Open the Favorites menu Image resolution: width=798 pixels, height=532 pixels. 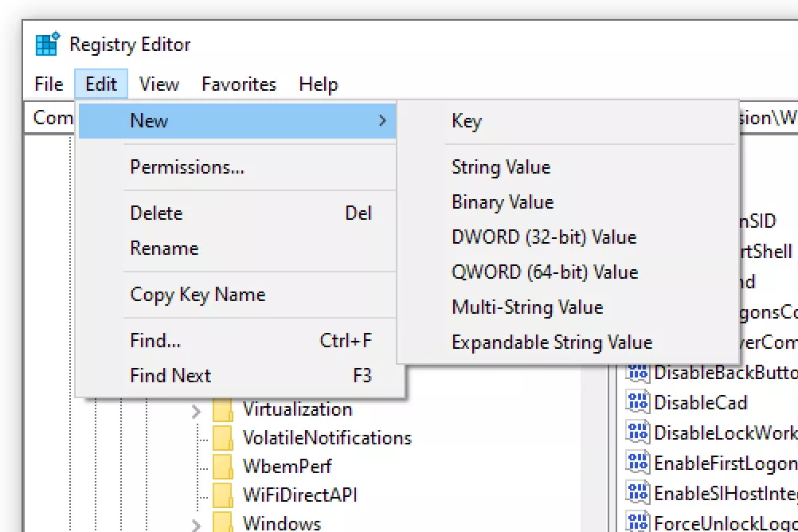pyautogui.click(x=239, y=84)
